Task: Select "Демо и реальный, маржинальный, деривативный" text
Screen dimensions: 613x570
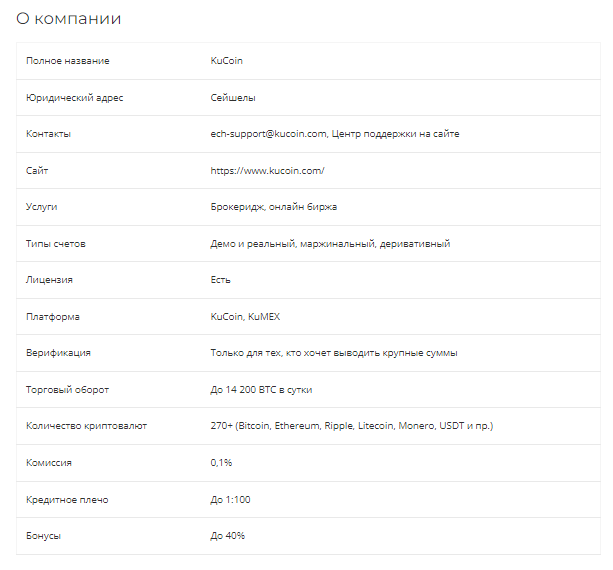Action: (330, 244)
